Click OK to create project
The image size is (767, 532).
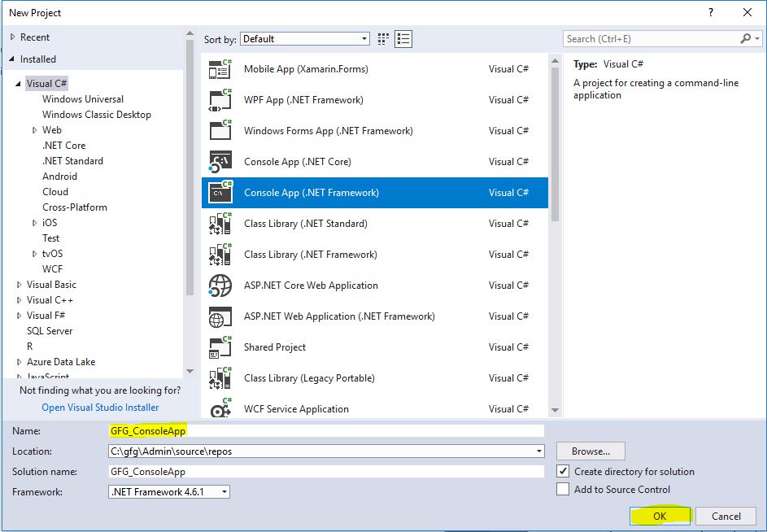coord(660,516)
